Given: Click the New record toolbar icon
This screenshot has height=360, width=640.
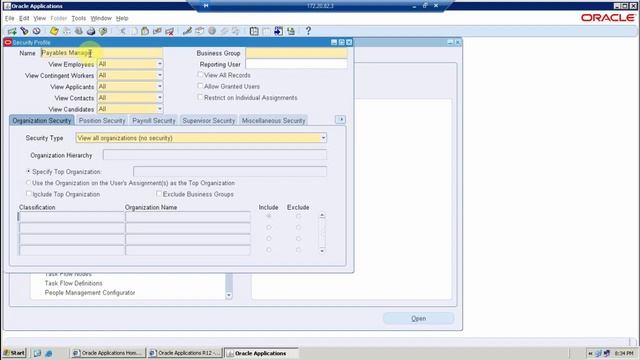Looking at the screenshot, I should (x=12, y=31).
